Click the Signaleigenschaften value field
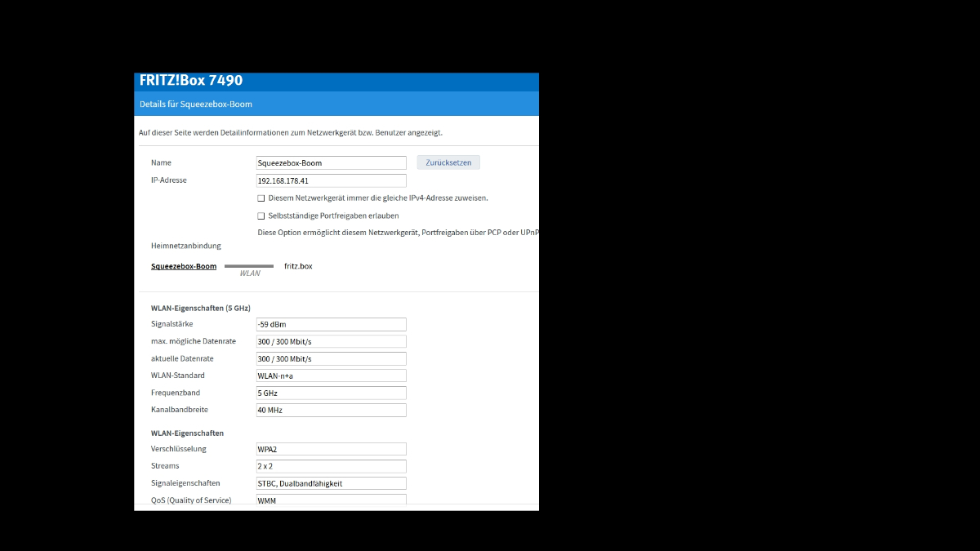The width and height of the screenshot is (980, 551). click(x=331, y=483)
